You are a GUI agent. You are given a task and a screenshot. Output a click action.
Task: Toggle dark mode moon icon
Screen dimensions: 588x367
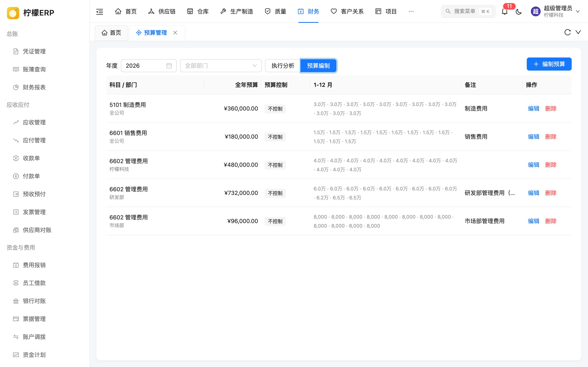point(519,11)
